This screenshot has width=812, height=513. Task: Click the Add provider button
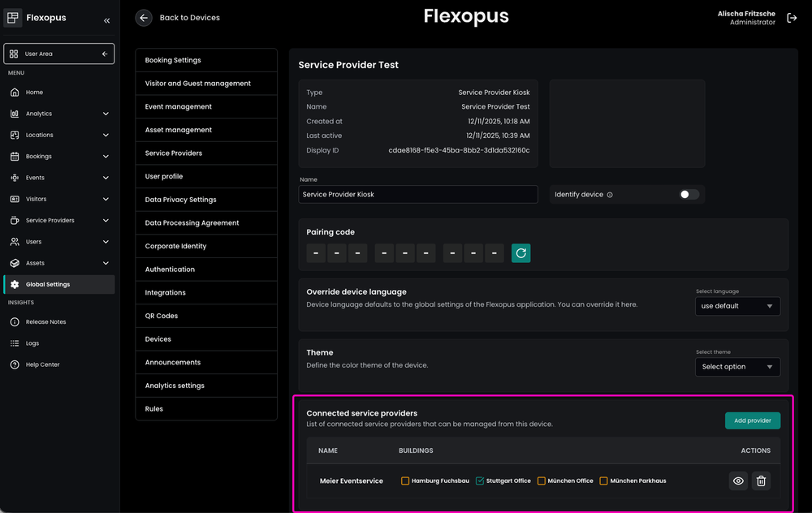tap(752, 420)
